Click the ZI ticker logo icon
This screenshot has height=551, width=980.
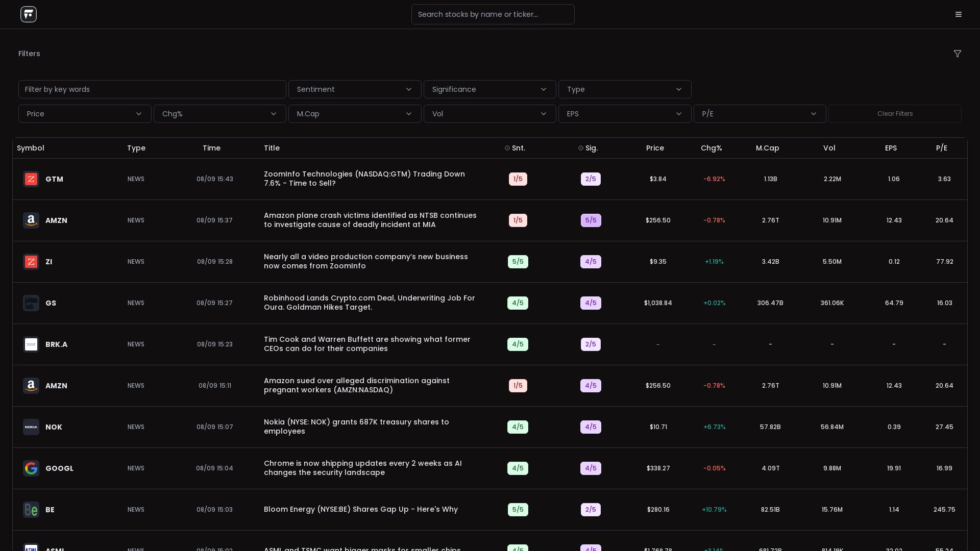[31, 262]
